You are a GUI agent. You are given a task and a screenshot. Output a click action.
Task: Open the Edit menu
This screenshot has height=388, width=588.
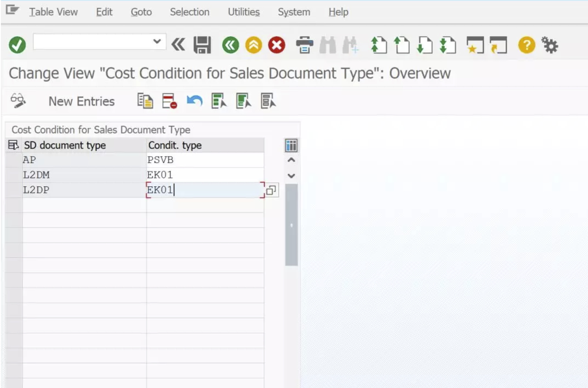[x=104, y=12]
